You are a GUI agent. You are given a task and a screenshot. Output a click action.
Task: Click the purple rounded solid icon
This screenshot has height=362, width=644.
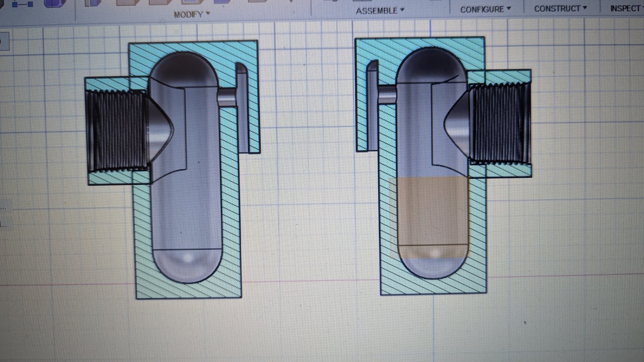[52, 3]
